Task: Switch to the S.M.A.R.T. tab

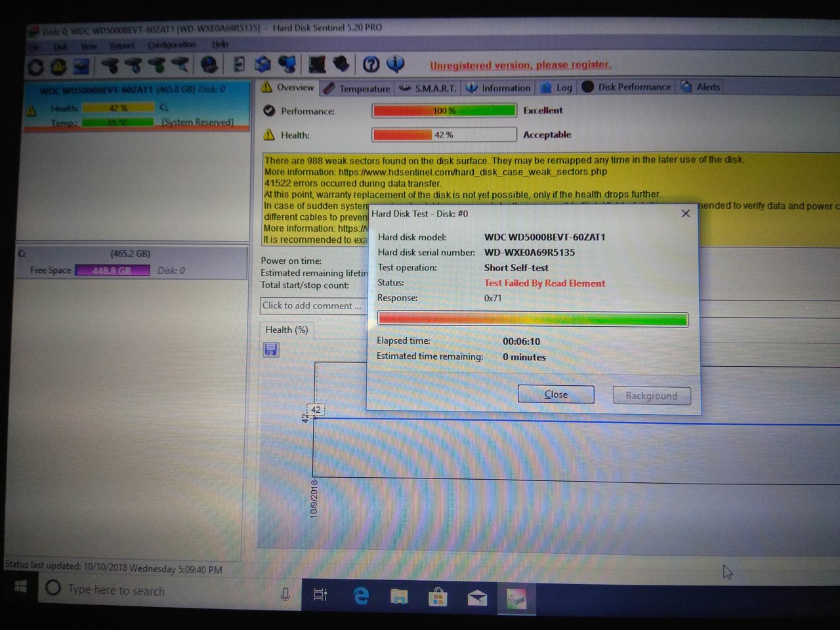Action: 428,88
